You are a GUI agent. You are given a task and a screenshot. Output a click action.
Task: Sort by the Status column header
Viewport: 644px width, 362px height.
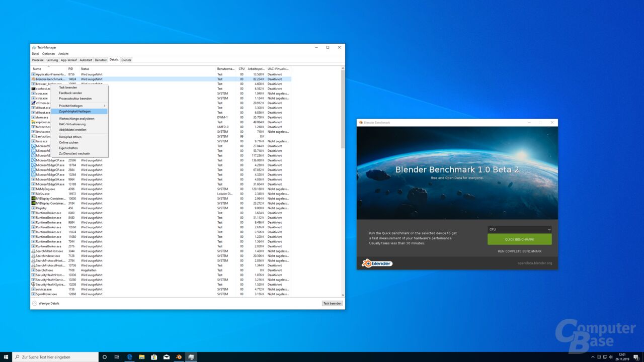click(148, 69)
